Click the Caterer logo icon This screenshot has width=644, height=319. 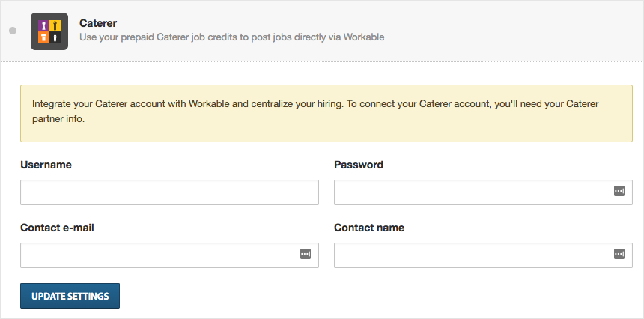pyautogui.click(x=49, y=31)
